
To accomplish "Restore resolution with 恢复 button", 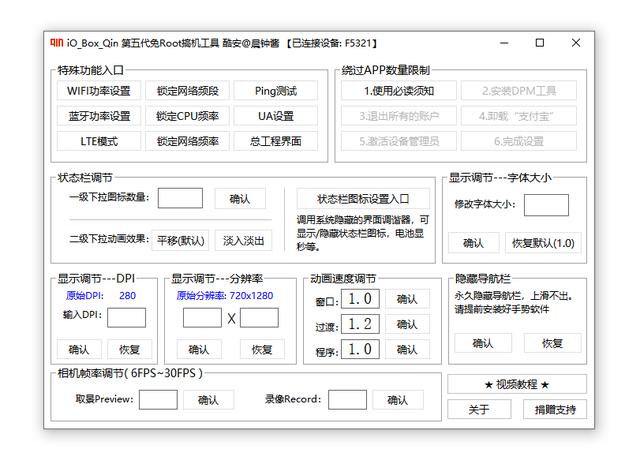I will pos(262,349).
